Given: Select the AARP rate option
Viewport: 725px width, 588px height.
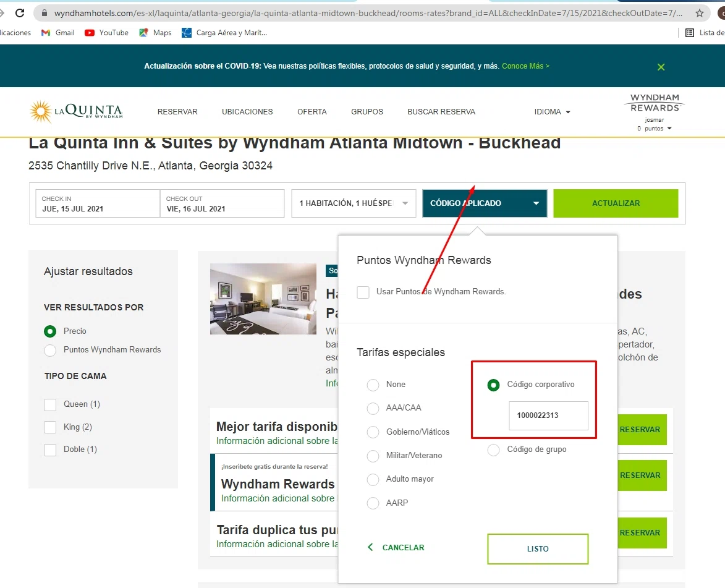Looking at the screenshot, I should pos(373,503).
